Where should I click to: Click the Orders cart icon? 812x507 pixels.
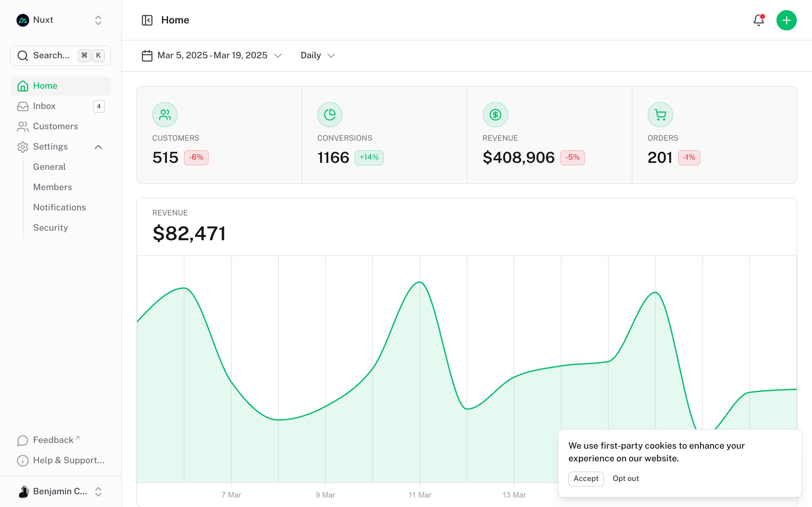[x=660, y=114]
